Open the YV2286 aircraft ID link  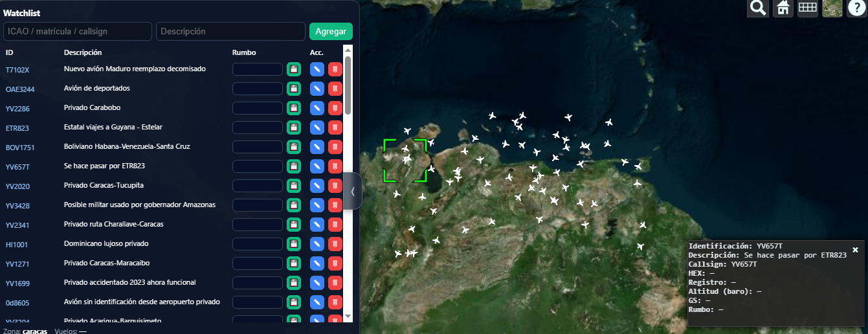point(17,108)
